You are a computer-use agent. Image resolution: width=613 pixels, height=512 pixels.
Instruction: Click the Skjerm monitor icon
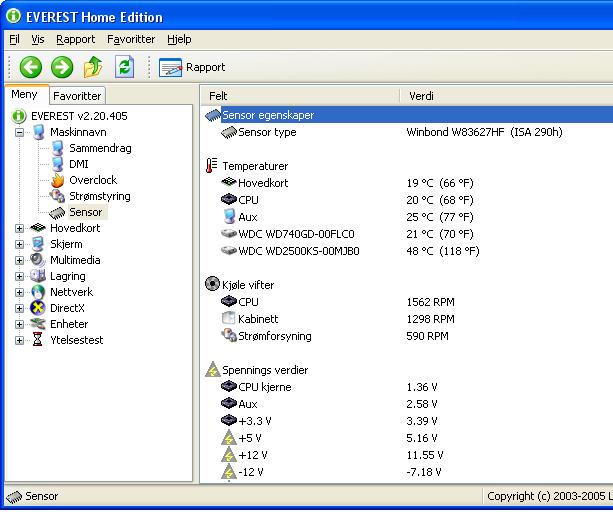coord(38,244)
